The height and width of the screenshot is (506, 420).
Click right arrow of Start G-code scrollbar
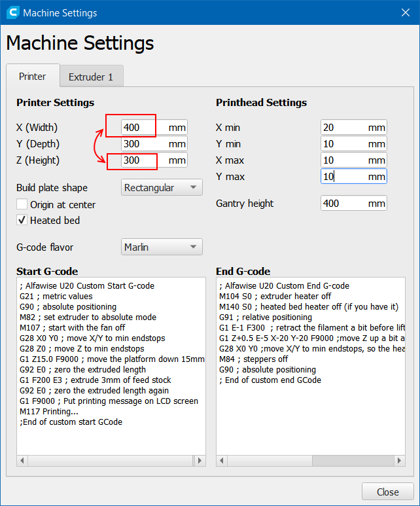pyautogui.click(x=200, y=460)
